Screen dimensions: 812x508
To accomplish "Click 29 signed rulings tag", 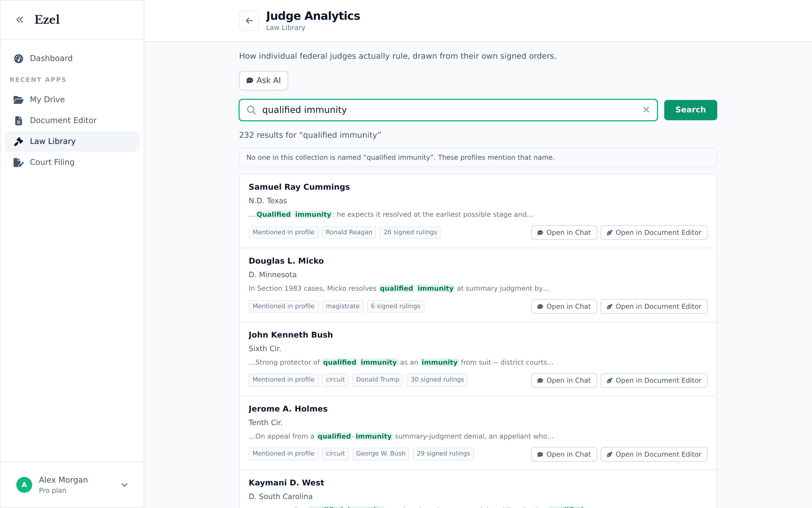I will click(x=443, y=454).
